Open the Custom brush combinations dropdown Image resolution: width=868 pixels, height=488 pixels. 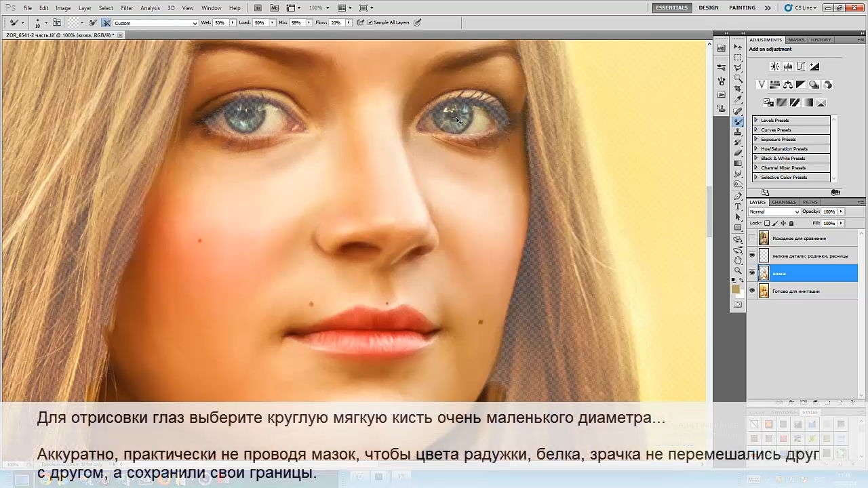pyautogui.click(x=155, y=23)
